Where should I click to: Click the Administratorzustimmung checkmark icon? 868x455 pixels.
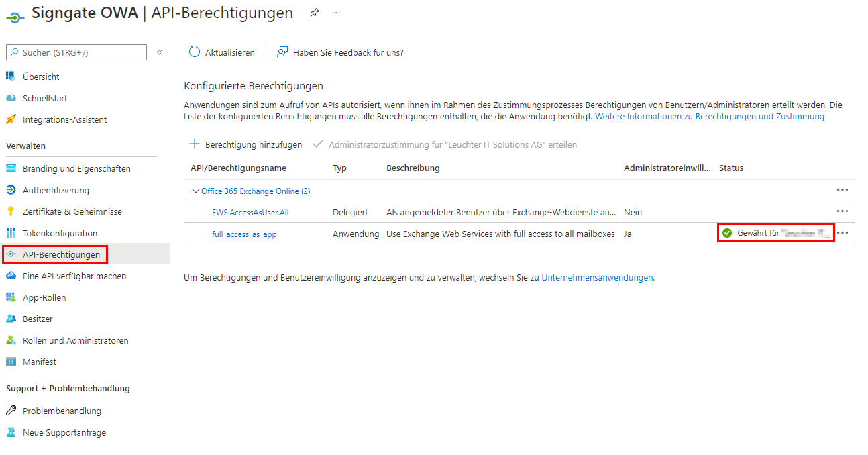[x=318, y=144]
